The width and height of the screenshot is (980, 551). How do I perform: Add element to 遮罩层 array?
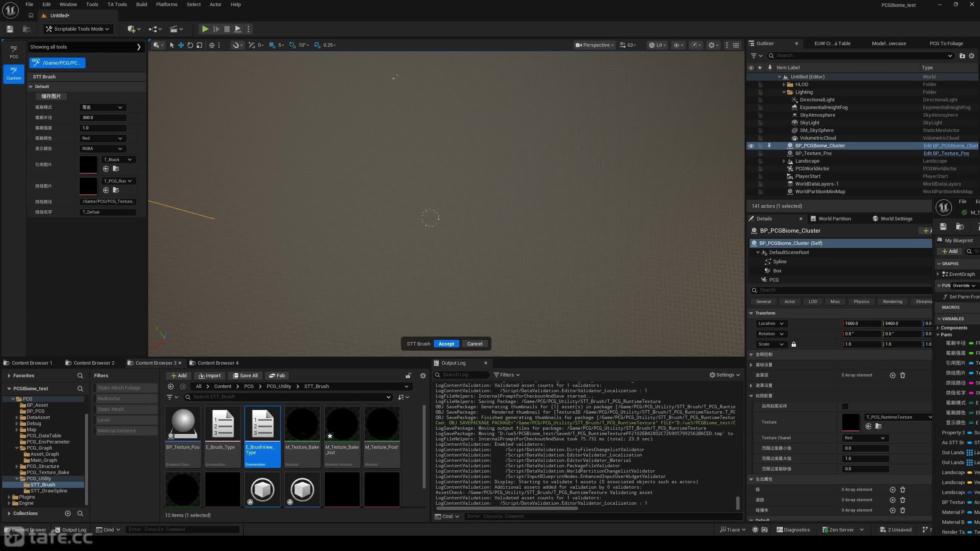[x=892, y=375]
